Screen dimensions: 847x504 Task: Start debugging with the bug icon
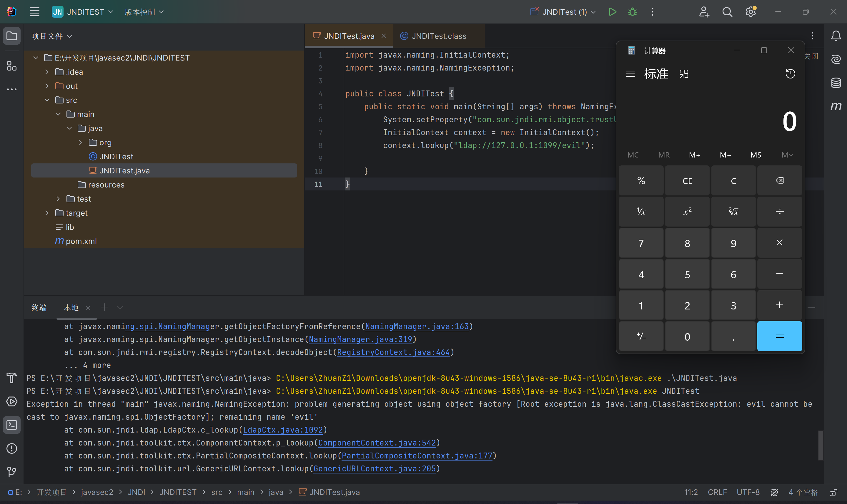point(632,12)
